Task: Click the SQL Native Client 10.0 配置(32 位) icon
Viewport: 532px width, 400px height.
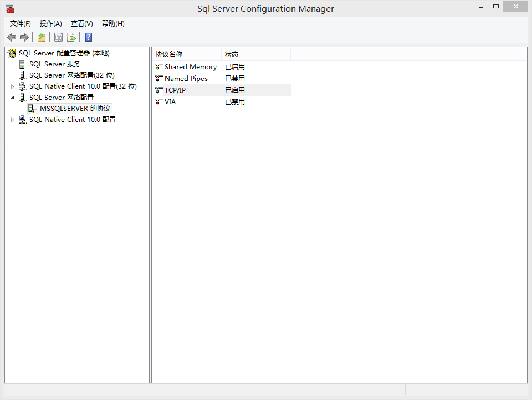Action: [22, 86]
